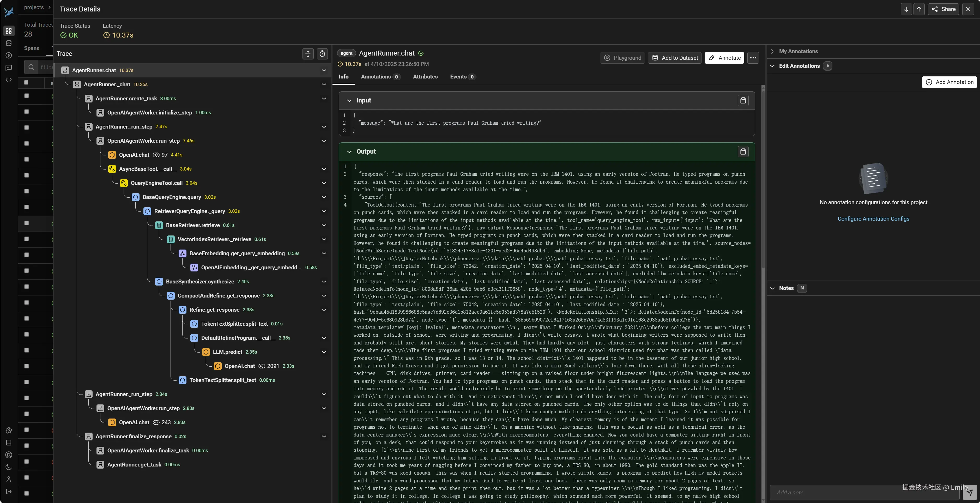
Task: Copy the Input JSON via its copy icon
Action: 744,100
